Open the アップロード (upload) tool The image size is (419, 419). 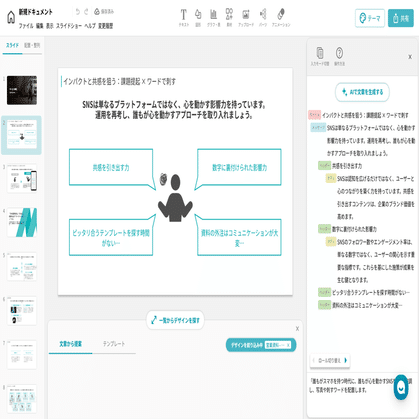(x=246, y=18)
